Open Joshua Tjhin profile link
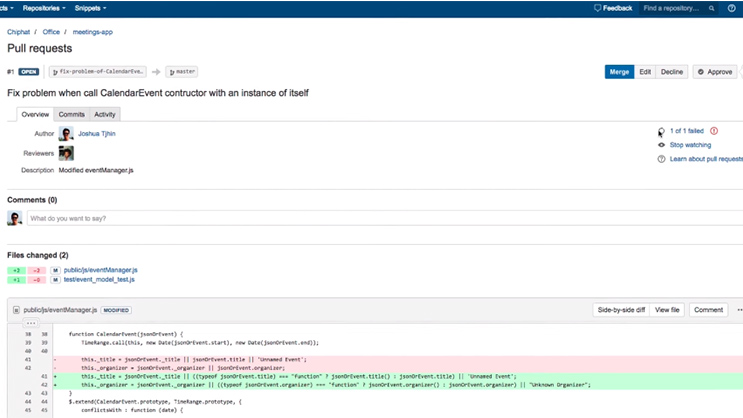Viewport: 743px width, 418px height. point(97,134)
